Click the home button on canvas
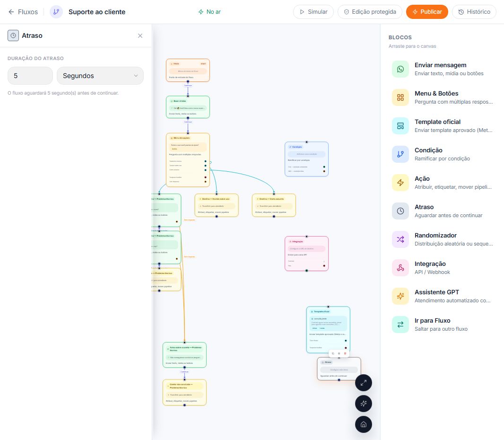504x440 pixels. [364, 424]
